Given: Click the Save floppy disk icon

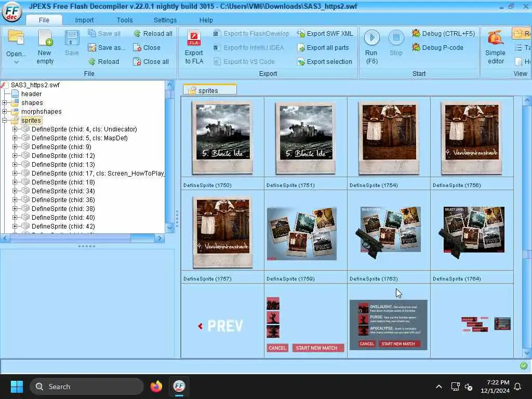Looking at the screenshot, I should (72, 38).
